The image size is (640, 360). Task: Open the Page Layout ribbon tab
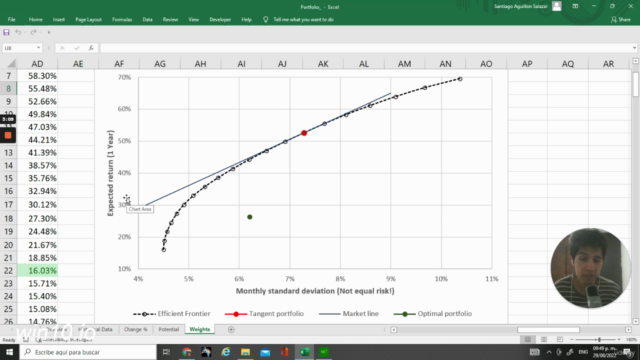click(x=88, y=20)
